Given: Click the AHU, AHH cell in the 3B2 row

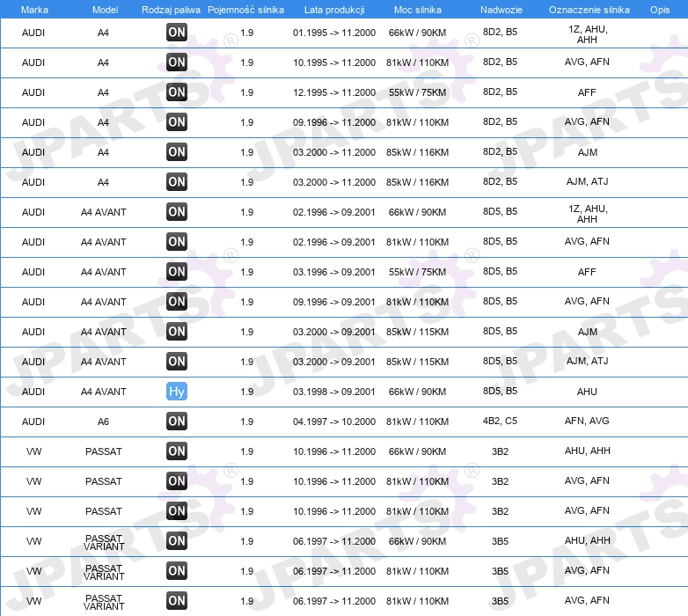Looking at the screenshot, I should pos(587,451).
